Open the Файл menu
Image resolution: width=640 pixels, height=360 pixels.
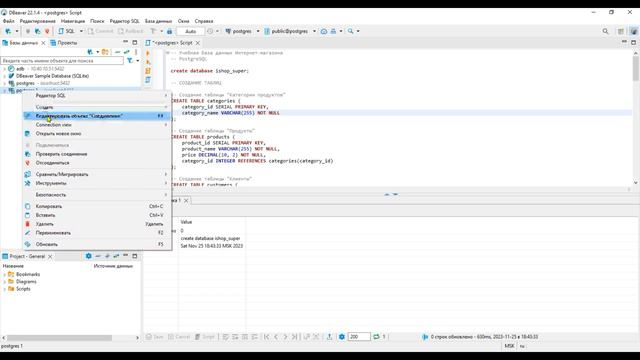point(9,21)
